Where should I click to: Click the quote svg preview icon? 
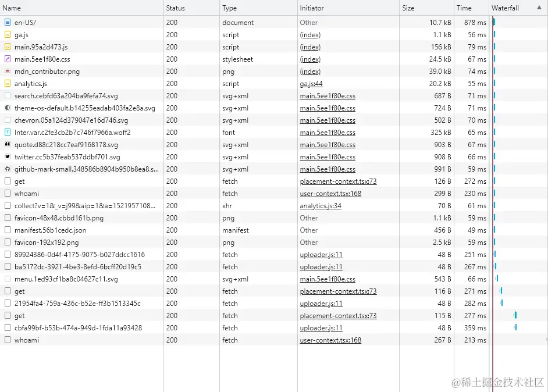point(8,145)
